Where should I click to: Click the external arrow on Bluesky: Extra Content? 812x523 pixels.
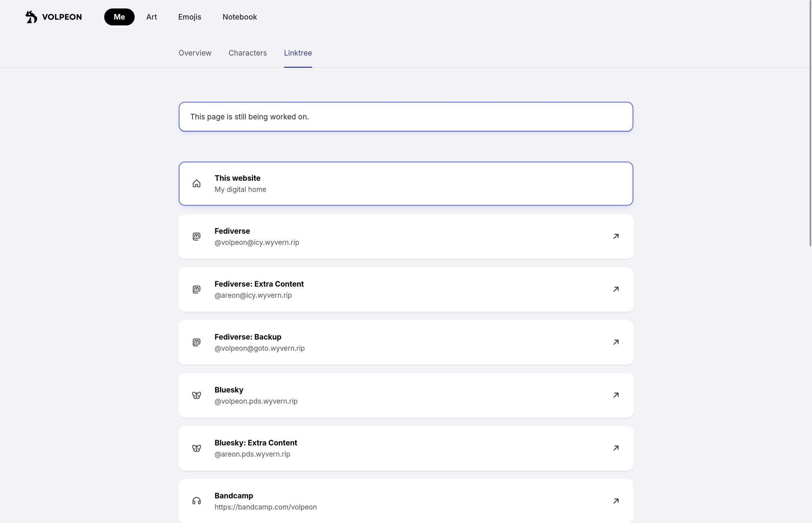[616, 448]
